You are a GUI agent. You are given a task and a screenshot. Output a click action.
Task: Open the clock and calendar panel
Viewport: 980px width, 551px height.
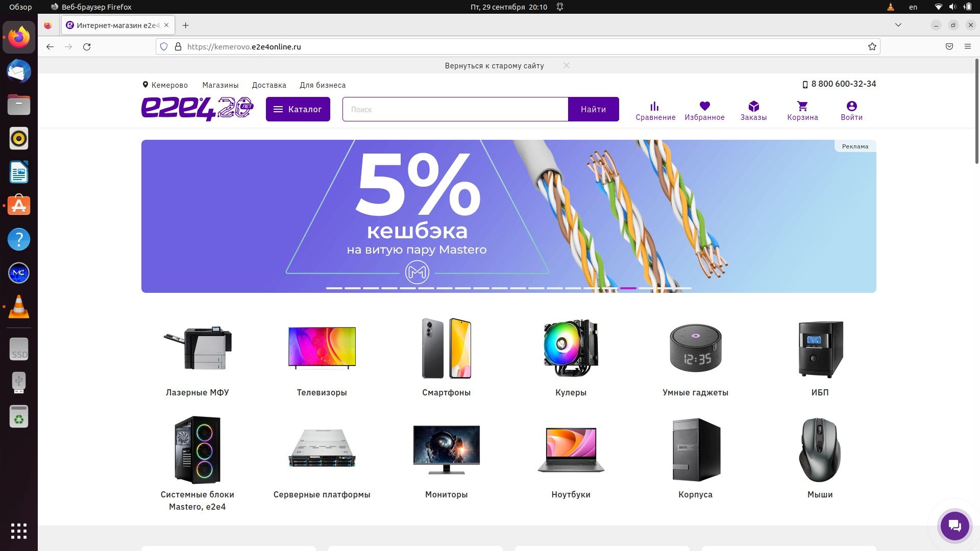(509, 7)
